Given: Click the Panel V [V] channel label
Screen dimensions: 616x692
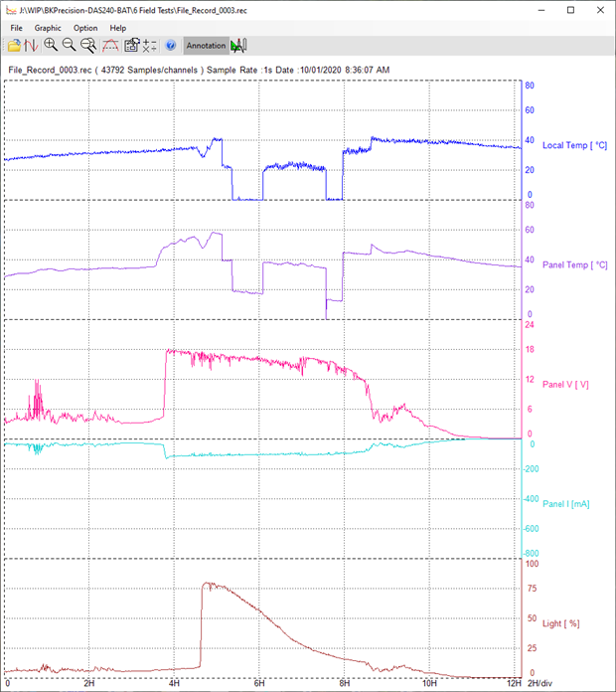Looking at the screenshot, I should click(x=566, y=384).
